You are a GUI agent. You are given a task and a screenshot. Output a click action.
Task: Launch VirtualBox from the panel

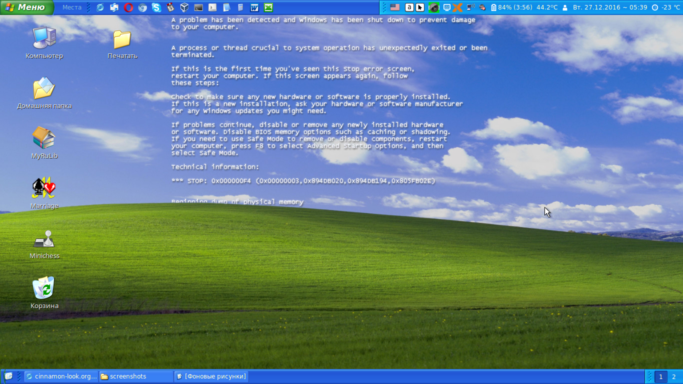click(x=184, y=7)
